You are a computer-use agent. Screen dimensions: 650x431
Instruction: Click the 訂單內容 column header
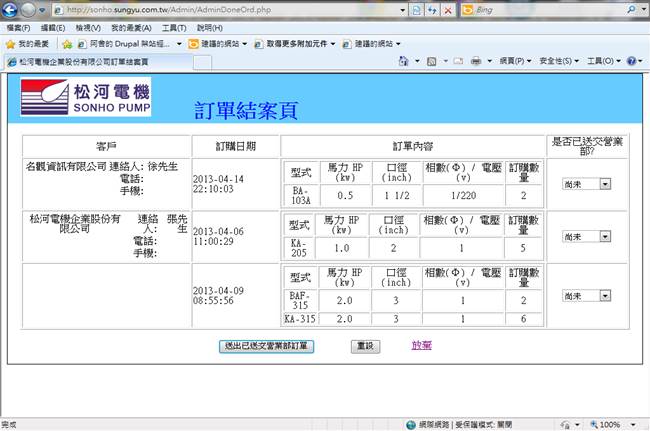coord(413,146)
